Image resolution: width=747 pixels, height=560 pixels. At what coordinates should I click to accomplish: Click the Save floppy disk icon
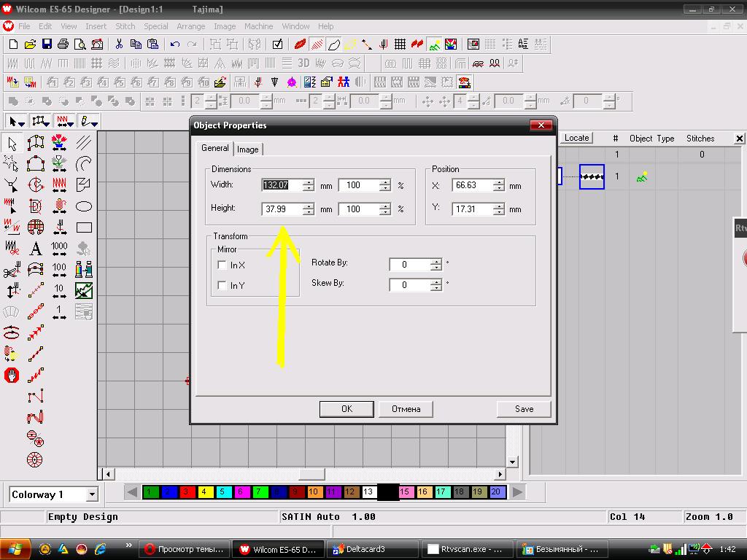click(47, 44)
